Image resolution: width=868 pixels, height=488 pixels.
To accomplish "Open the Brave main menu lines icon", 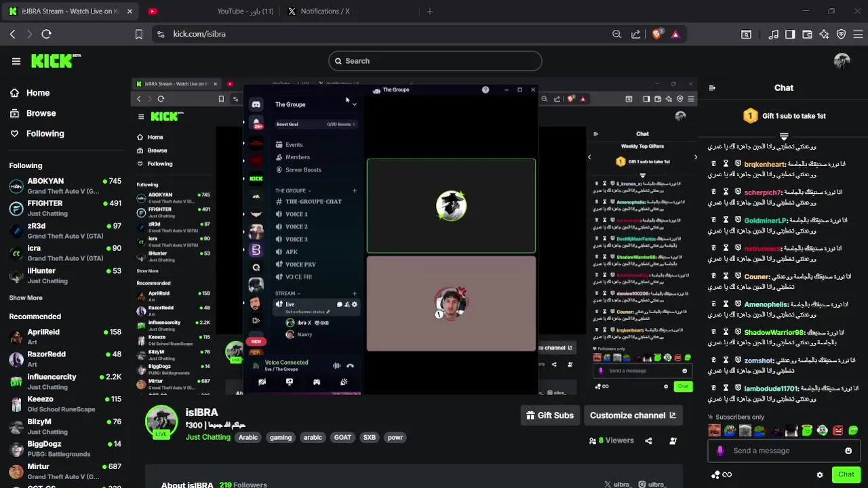I will (857, 34).
